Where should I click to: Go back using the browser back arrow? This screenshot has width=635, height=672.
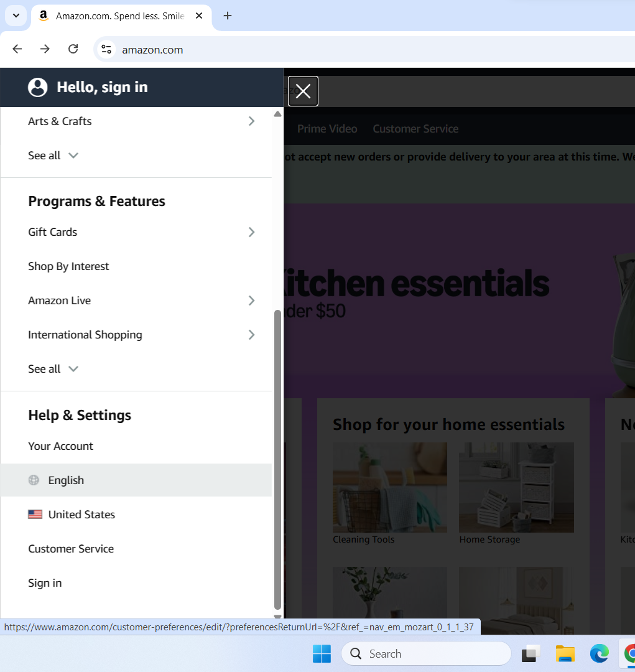17,49
